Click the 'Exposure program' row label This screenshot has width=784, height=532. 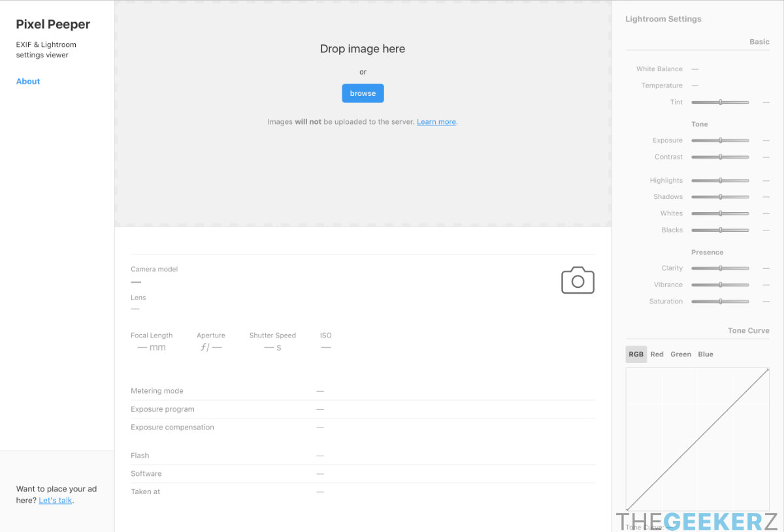(x=163, y=409)
